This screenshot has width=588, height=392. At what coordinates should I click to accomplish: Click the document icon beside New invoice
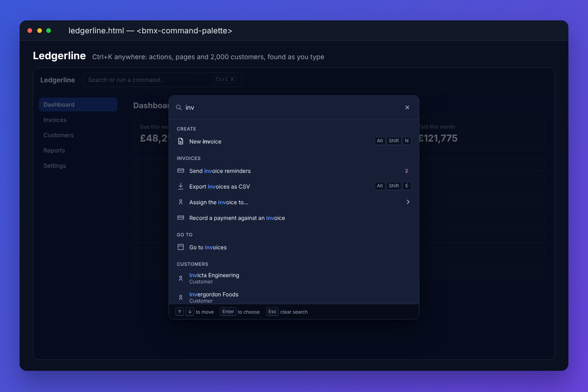181,141
